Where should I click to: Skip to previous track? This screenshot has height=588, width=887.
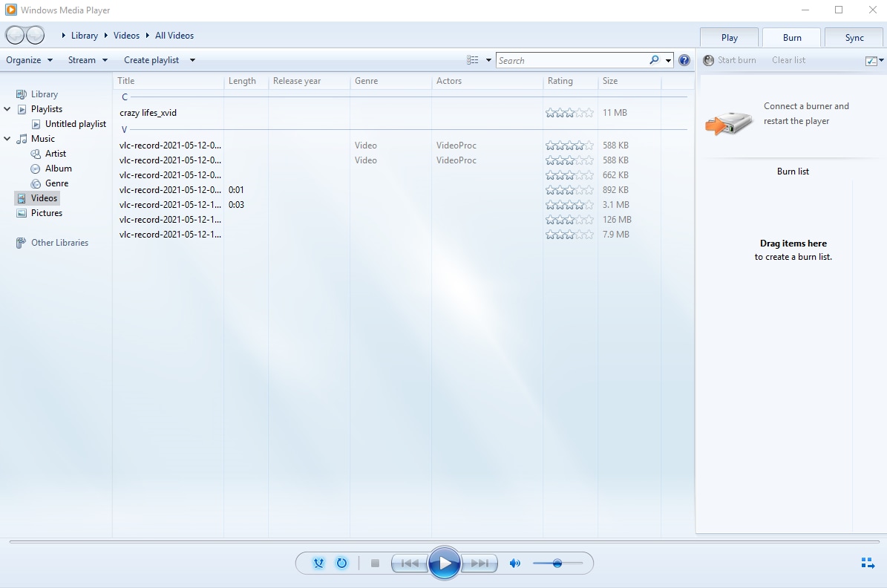pos(410,563)
